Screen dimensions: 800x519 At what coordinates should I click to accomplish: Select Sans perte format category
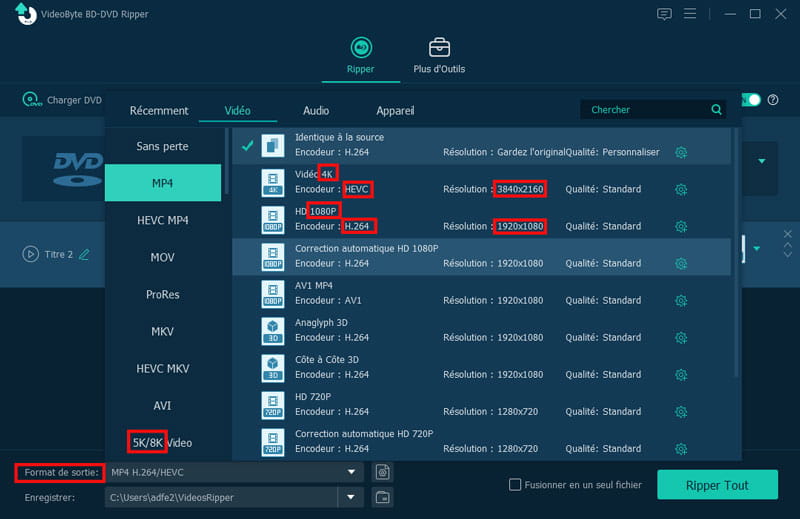pos(163,146)
